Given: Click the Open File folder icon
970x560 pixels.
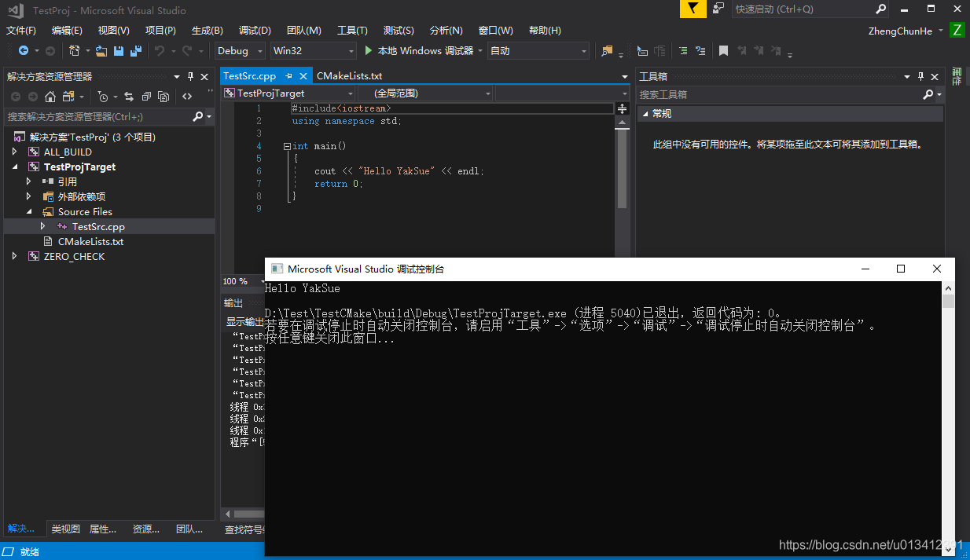Looking at the screenshot, I should [x=101, y=51].
